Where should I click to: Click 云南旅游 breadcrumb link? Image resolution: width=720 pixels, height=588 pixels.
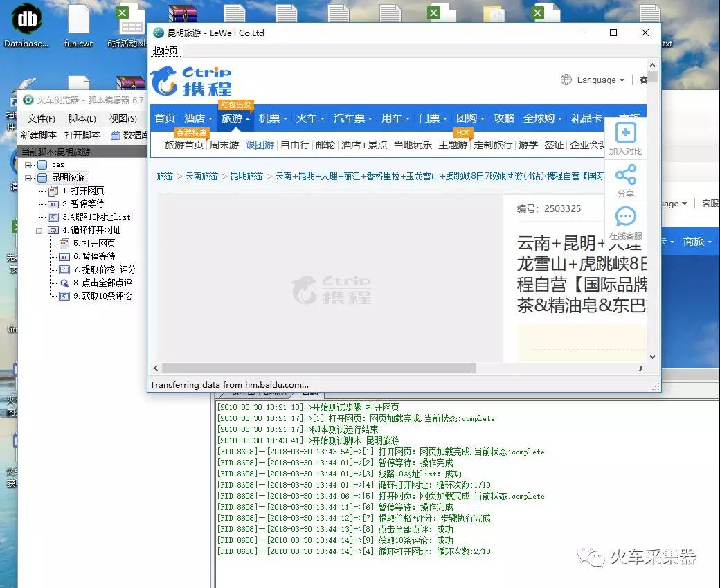pos(201,176)
